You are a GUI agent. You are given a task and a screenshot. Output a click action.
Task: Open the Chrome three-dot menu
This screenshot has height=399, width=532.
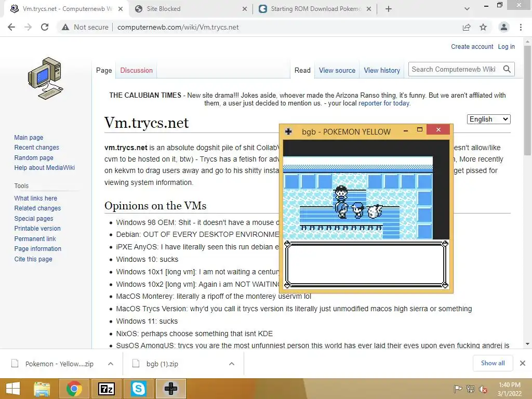tap(521, 27)
